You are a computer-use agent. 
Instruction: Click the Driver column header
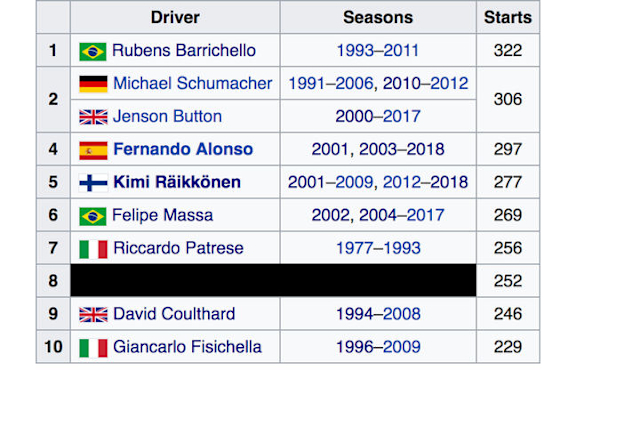click(175, 17)
